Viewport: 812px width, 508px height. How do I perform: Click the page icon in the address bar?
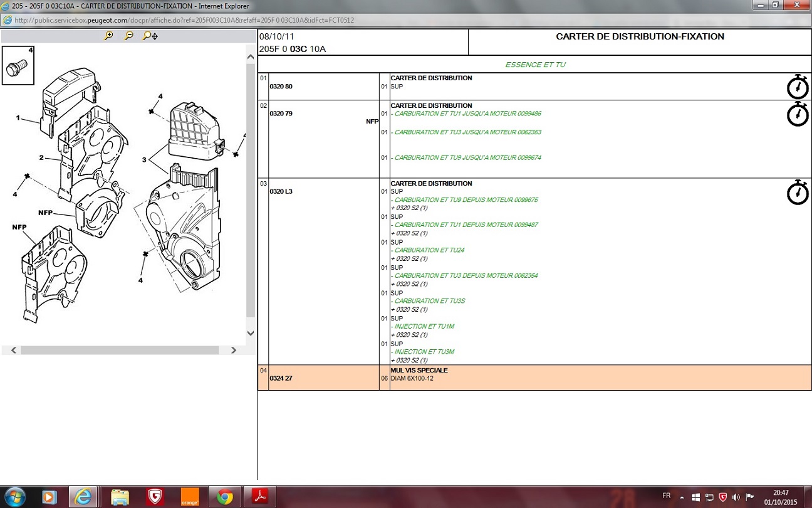(x=7, y=20)
